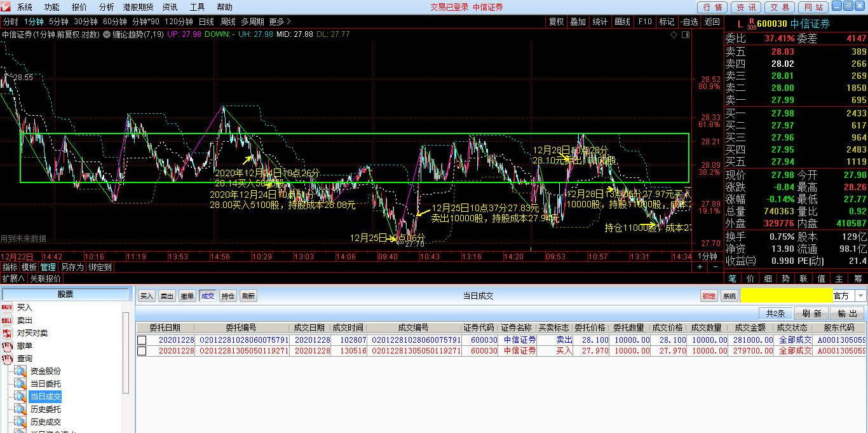Click the 股票 header in the sidebar
868x433 pixels.
pyautogui.click(x=65, y=294)
